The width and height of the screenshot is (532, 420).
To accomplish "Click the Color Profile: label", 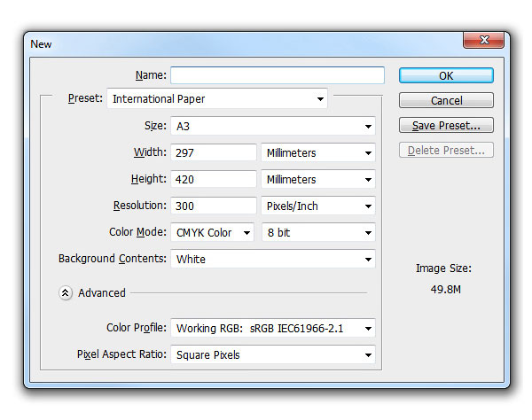I will pyautogui.click(x=137, y=328).
